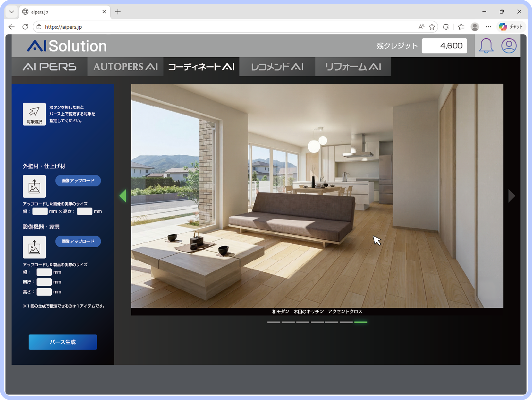Click the 外壁材・仕上げ材 image upload icon
532x400 pixels.
point(34,186)
